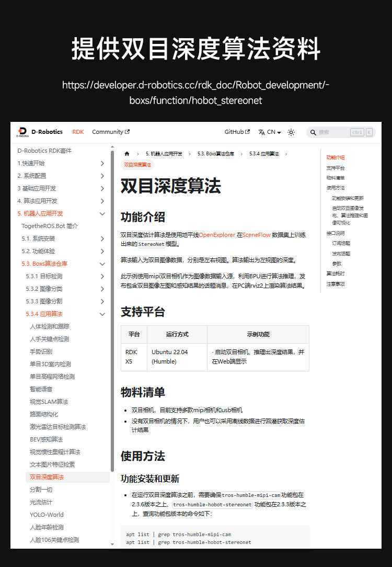Open 激光雷达目标检测算法 sidebar page

tap(58, 427)
